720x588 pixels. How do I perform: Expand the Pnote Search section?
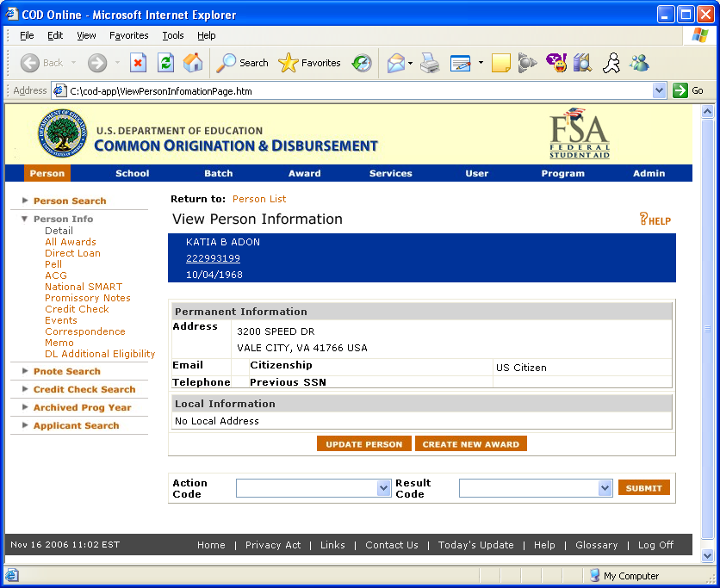[x=26, y=371]
